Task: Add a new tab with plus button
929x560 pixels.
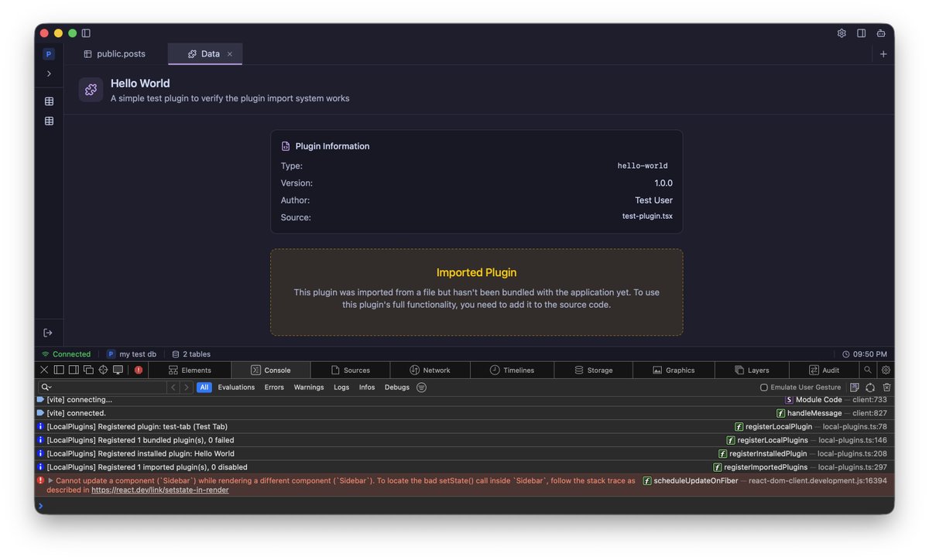Action: click(x=883, y=54)
